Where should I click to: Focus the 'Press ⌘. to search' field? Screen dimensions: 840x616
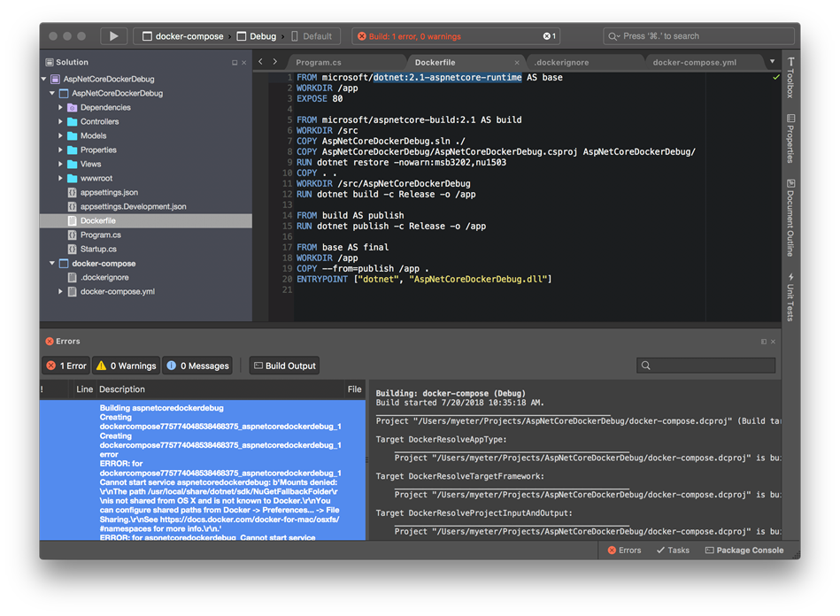tap(698, 36)
